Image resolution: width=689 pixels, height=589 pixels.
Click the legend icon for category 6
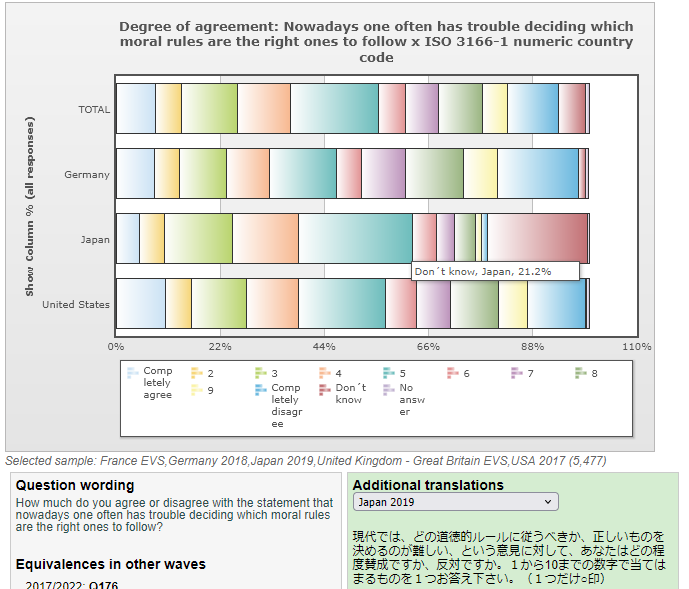coord(453,373)
